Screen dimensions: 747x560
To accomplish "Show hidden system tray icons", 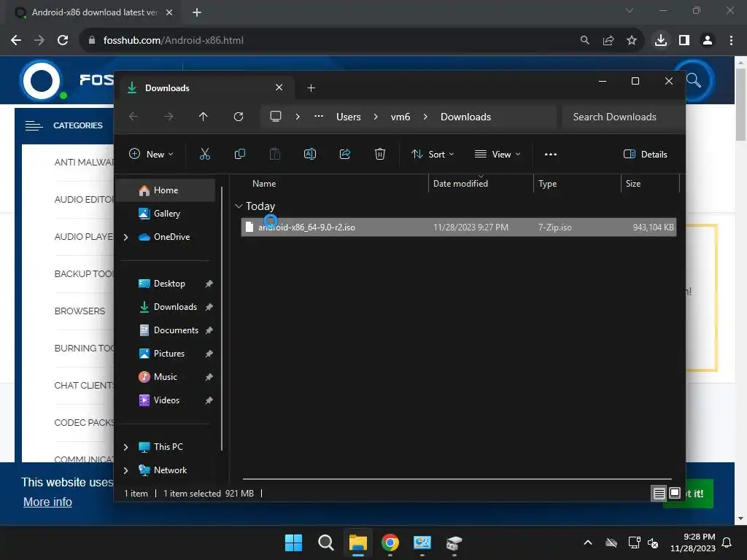I will [588, 542].
